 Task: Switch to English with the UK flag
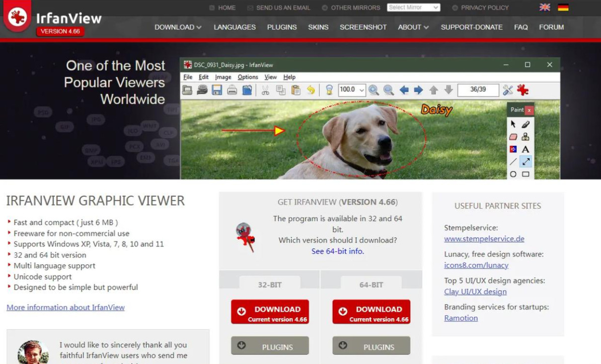coord(545,7)
